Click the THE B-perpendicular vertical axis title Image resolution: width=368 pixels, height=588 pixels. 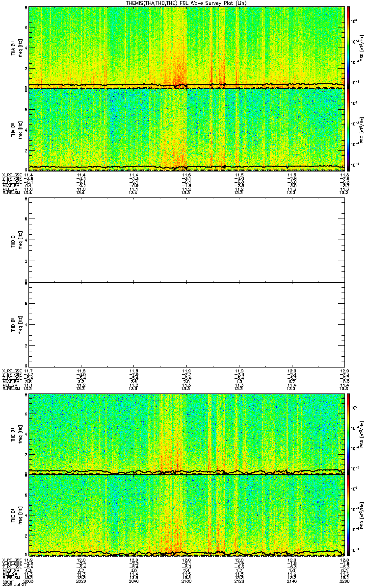coord(16,434)
